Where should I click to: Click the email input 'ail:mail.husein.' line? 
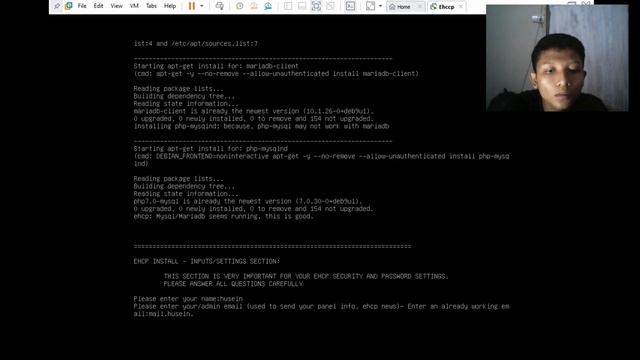pos(163,314)
